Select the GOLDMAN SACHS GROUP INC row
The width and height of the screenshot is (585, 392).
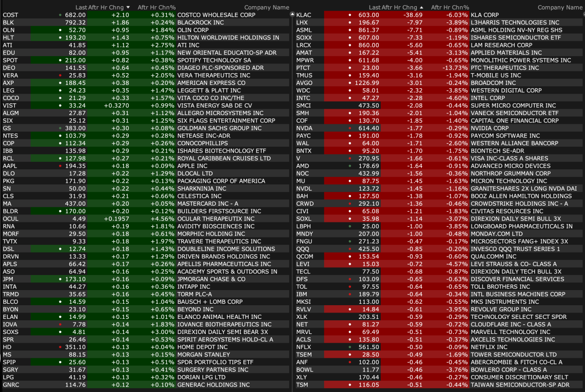coord(219,128)
